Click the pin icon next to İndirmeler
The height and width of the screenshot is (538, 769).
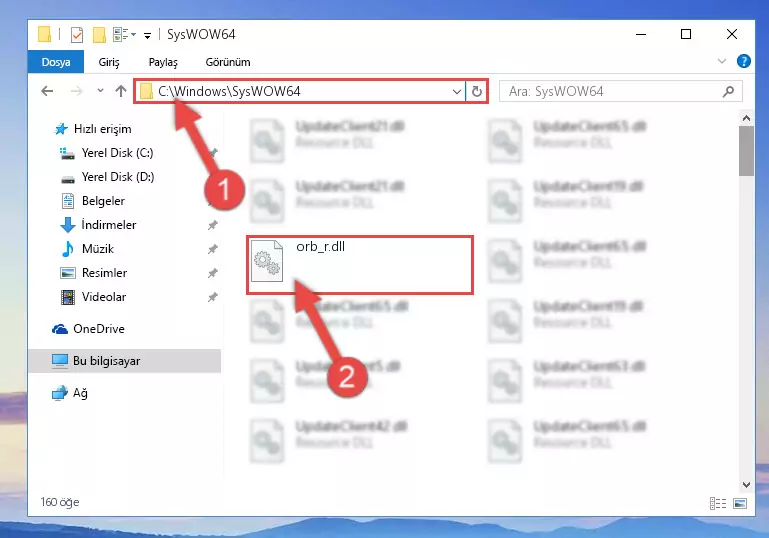click(212, 225)
